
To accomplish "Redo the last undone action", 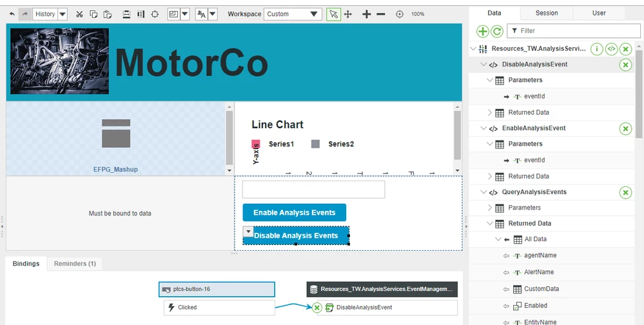I will click(24, 14).
